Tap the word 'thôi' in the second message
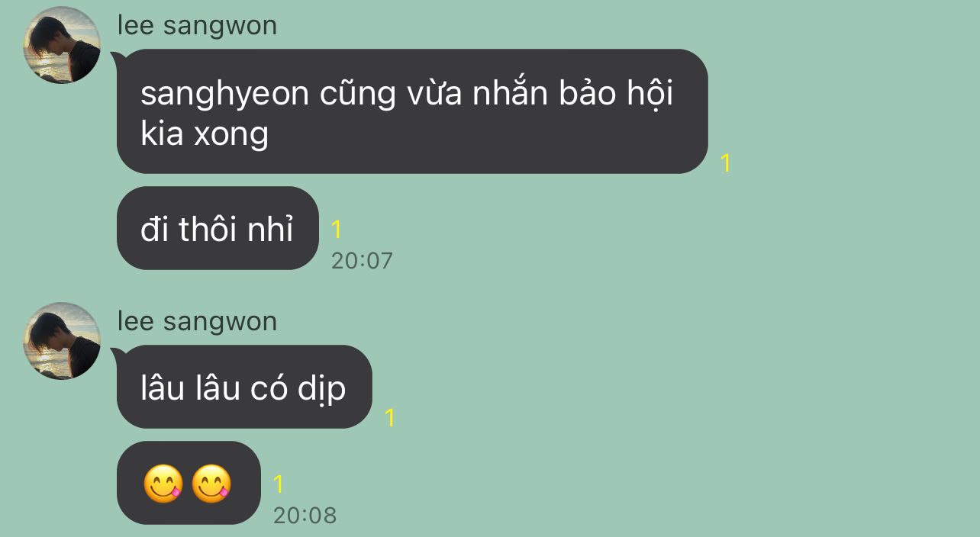 tap(208, 230)
